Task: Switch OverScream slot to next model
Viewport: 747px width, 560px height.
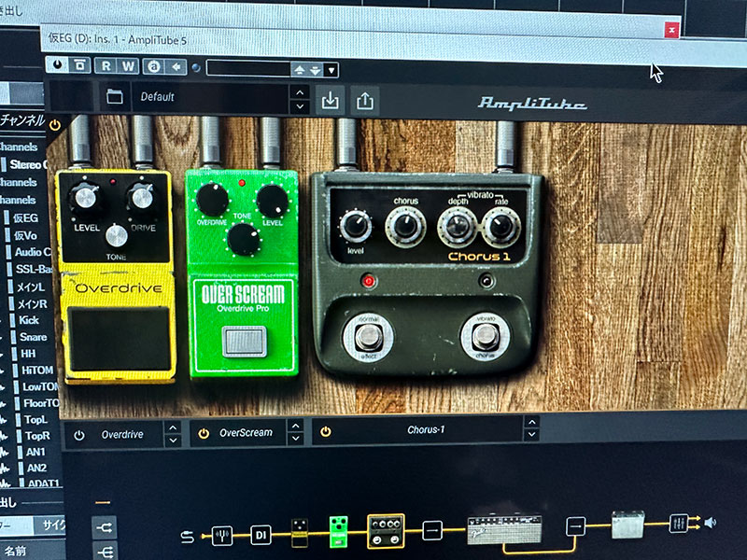Action: pos(295,438)
